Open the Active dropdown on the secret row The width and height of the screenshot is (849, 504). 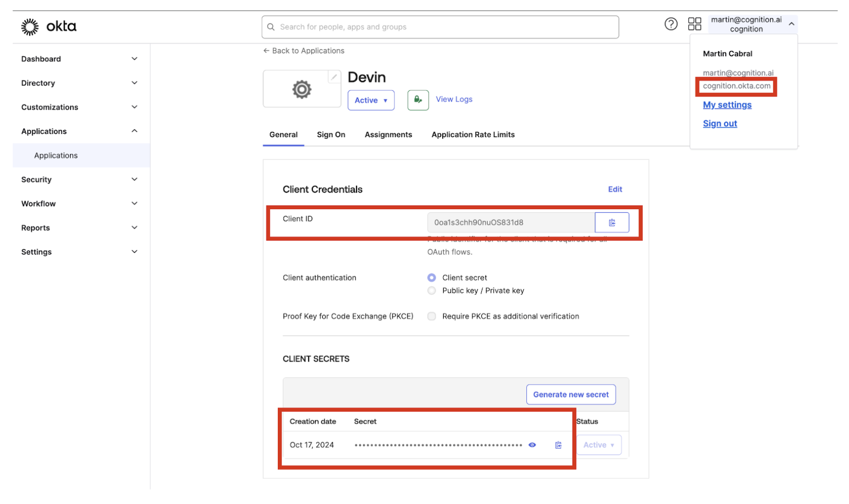[598, 445]
